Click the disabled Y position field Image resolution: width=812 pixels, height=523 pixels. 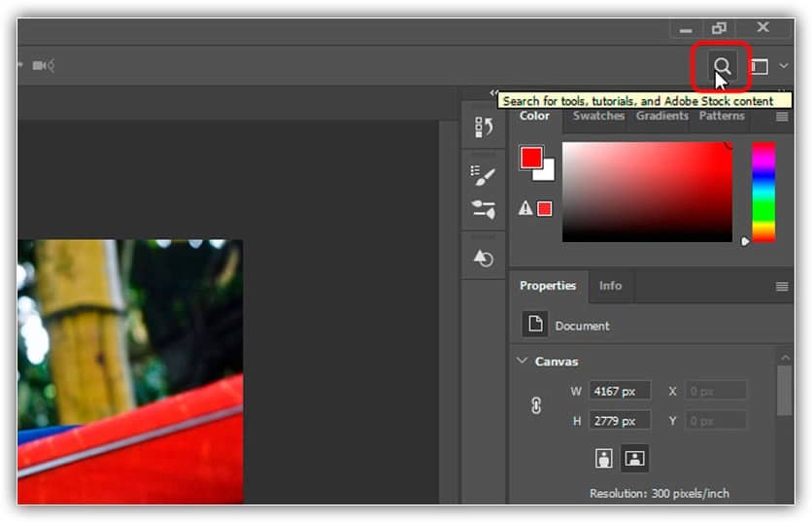pos(716,421)
